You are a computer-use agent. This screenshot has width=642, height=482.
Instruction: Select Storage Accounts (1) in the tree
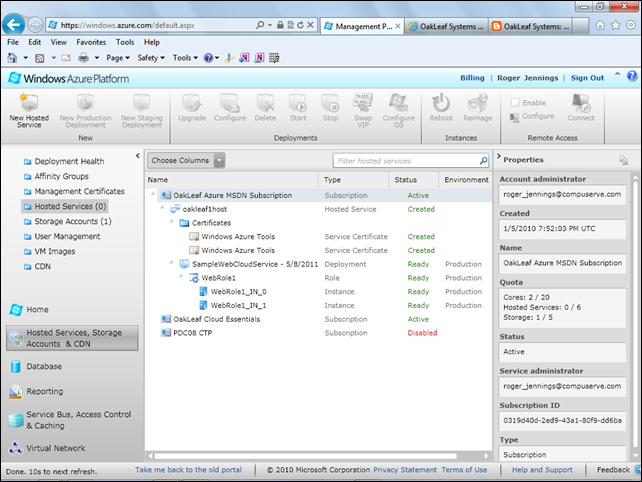pyautogui.click(x=73, y=221)
